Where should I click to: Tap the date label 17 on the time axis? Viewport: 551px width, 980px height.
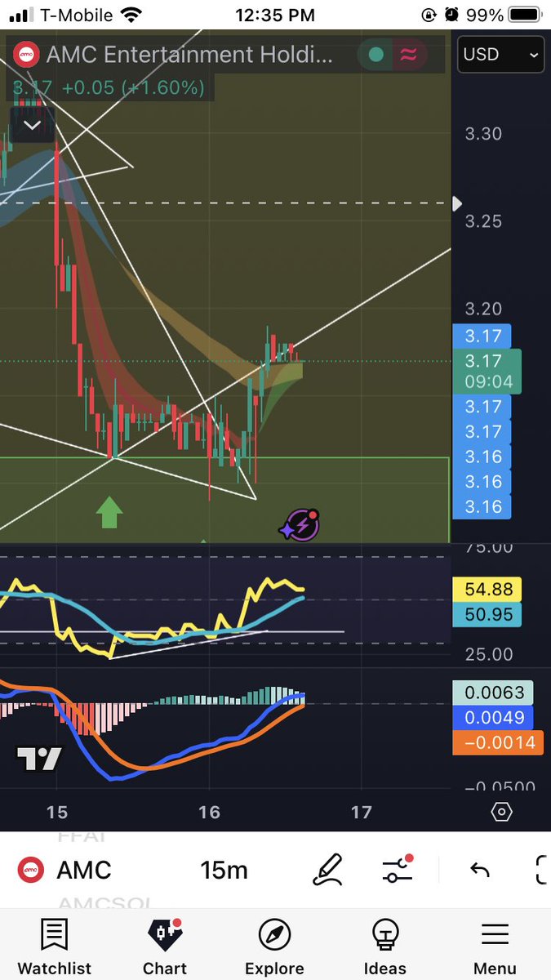[361, 812]
